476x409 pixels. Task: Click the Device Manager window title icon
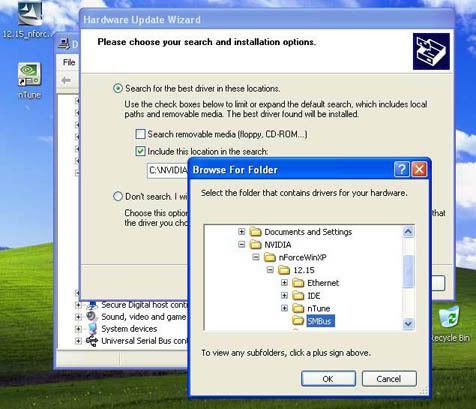pos(64,43)
